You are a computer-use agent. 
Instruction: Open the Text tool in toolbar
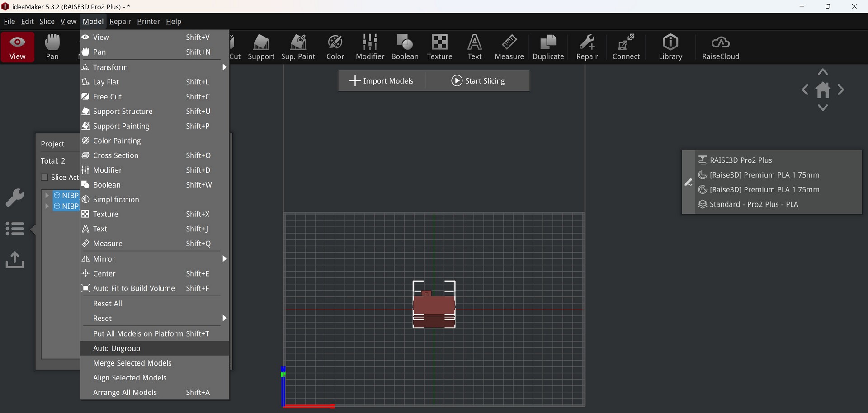point(475,47)
